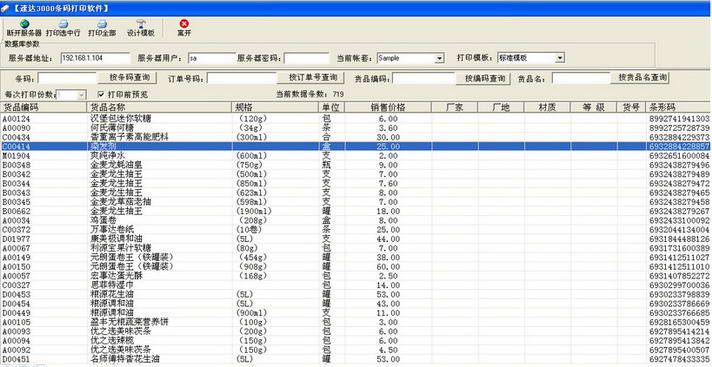
Task: Select row with code D00454
Action: [x=17, y=304]
